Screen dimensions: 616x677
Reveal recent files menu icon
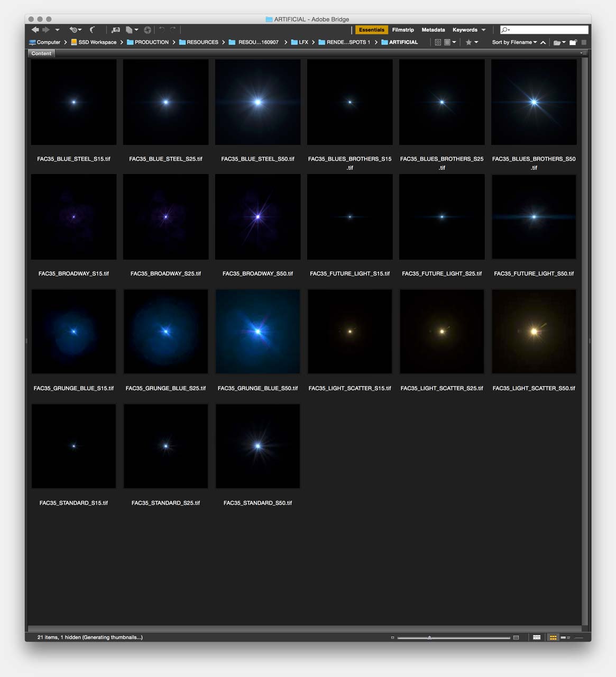pos(76,30)
